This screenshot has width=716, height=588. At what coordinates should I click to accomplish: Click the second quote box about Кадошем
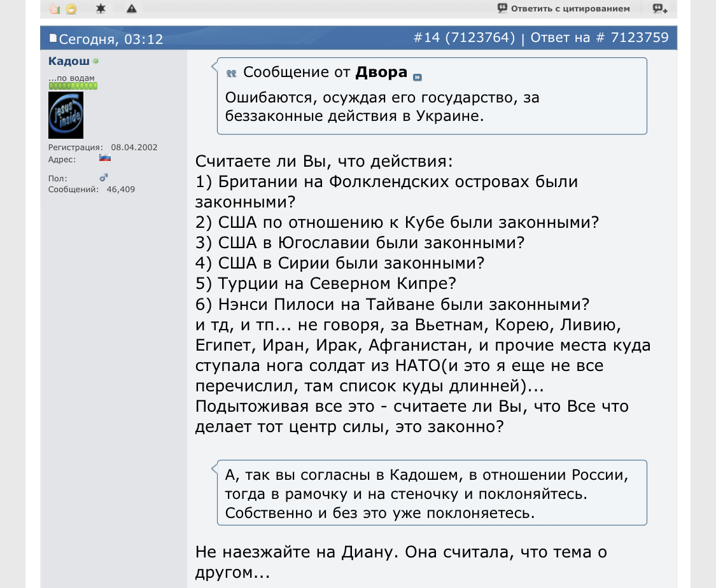(x=432, y=493)
